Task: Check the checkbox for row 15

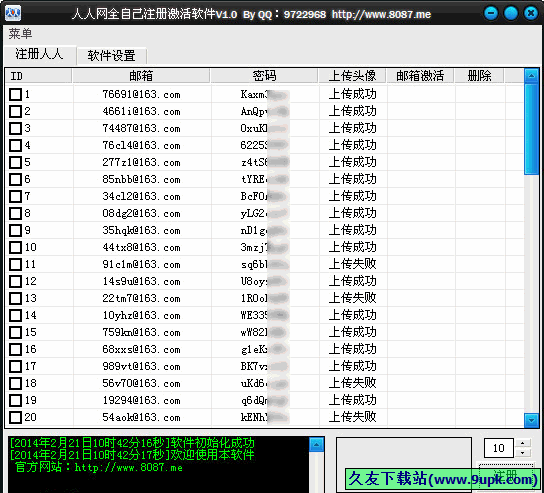Action: pyautogui.click(x=15, y=332)
